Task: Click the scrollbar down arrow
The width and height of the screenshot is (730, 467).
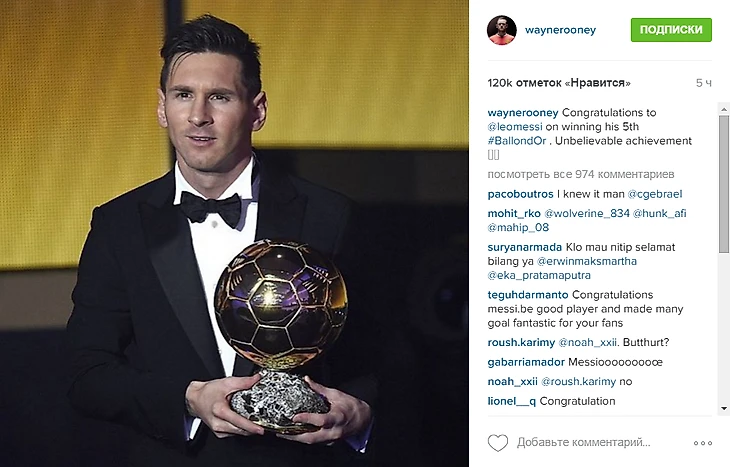Action: (723, 409)
